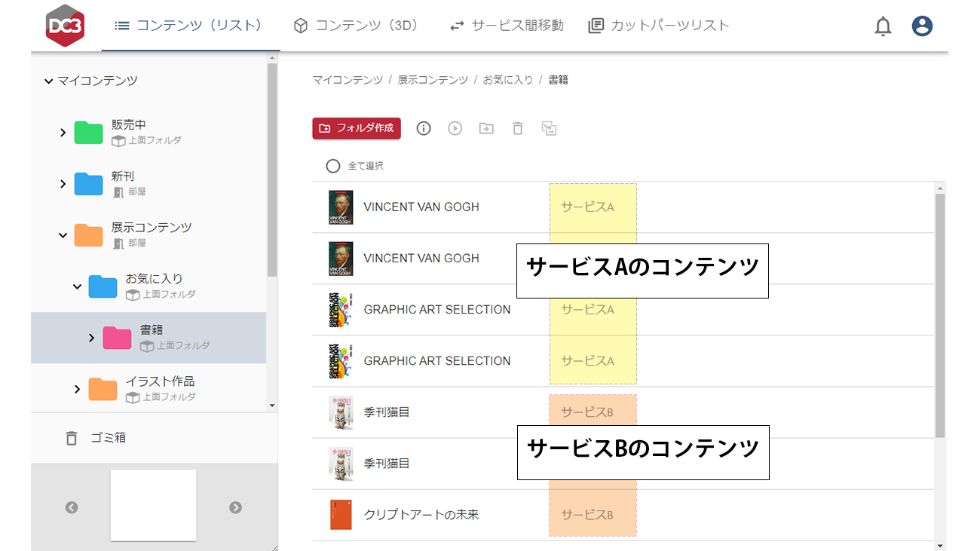Expand the 販売中 folder
Screen dimensions: 980x551
(63, 133)
